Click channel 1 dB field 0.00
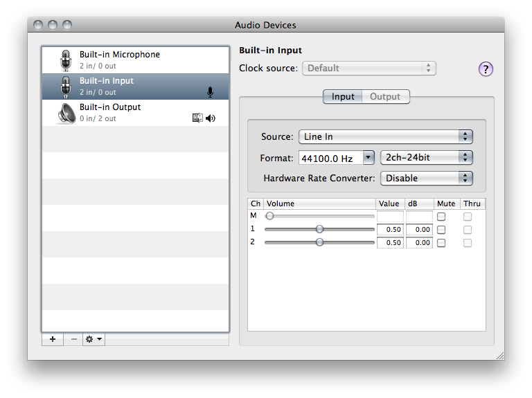Image resolution: width=532 pixels, height=398 pixels. point(419,230)
